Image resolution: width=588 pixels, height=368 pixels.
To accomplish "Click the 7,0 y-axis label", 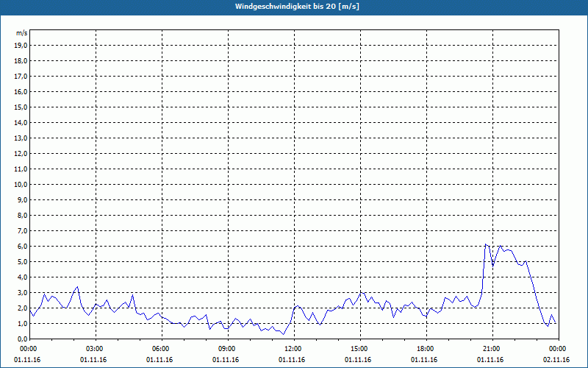I will (22, 230).
